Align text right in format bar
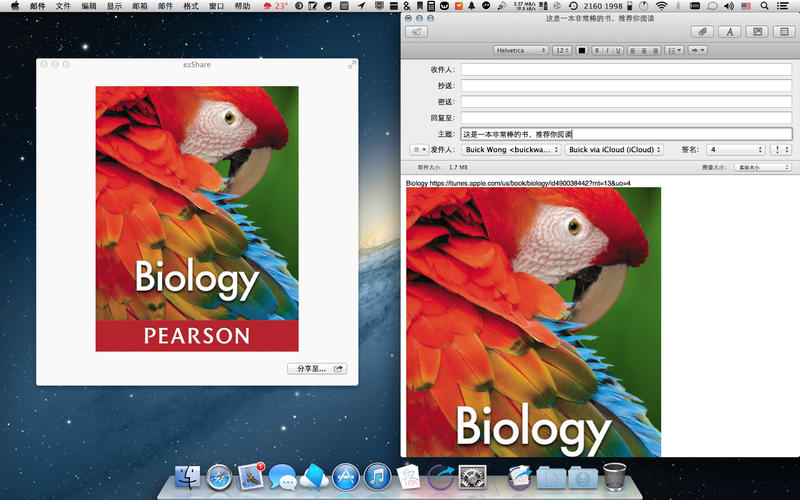800x500 pixels. 655,50
